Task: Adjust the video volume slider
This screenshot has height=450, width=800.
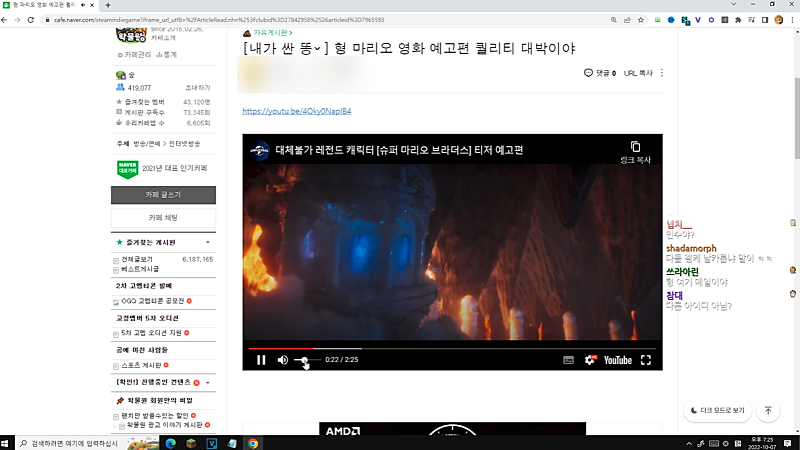Action: click(x=306, y=360)
